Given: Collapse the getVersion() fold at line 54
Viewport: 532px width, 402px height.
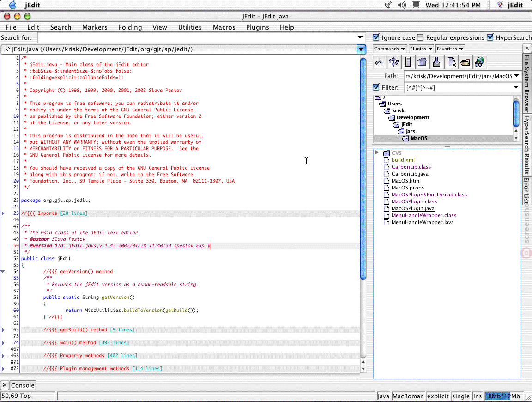Looking at the screenshot, I should 3,271.
